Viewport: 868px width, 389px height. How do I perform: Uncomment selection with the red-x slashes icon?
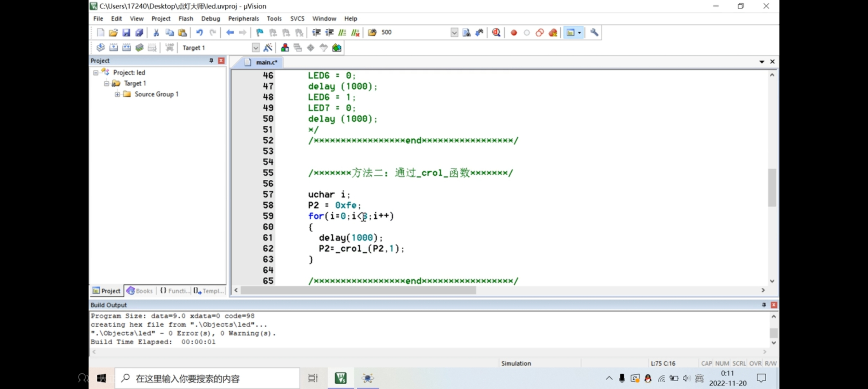[x=356, y=32]
